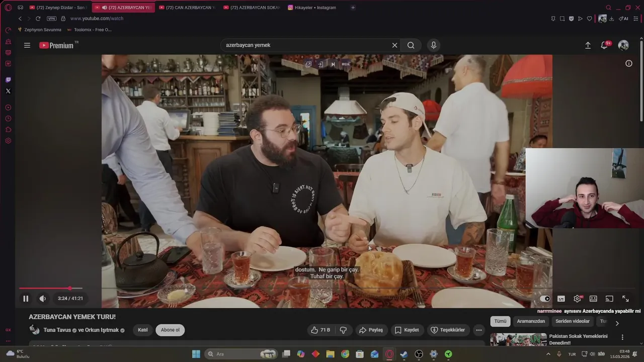Switch player to theater mode
Viewport: 644px width, 362px height.
(x=593, y=299)
